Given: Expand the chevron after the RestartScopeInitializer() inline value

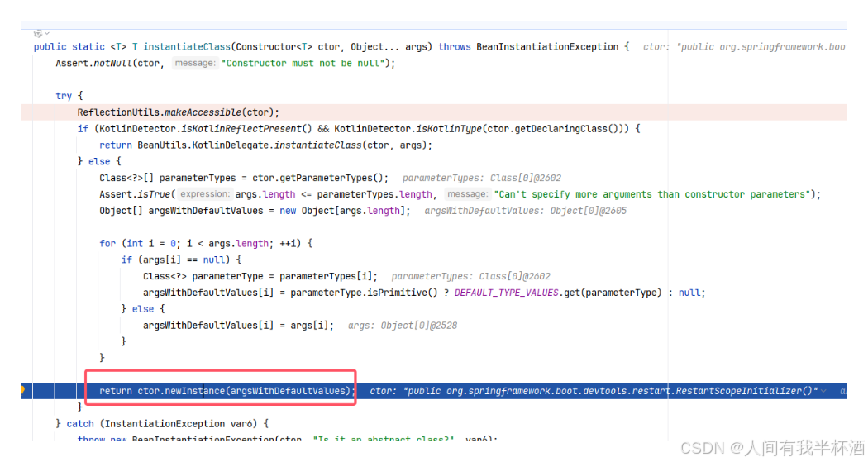Looking at the screenshot, I should coord(823,391).
